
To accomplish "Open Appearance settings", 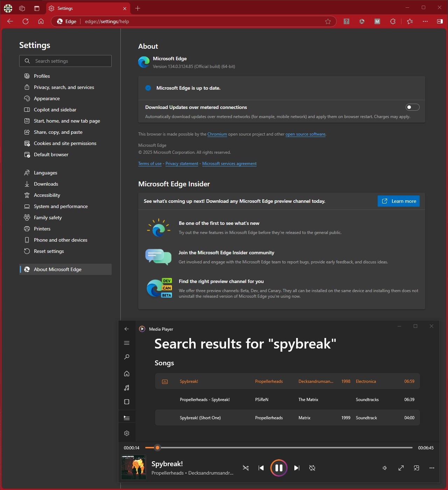I will click(65, 98).
